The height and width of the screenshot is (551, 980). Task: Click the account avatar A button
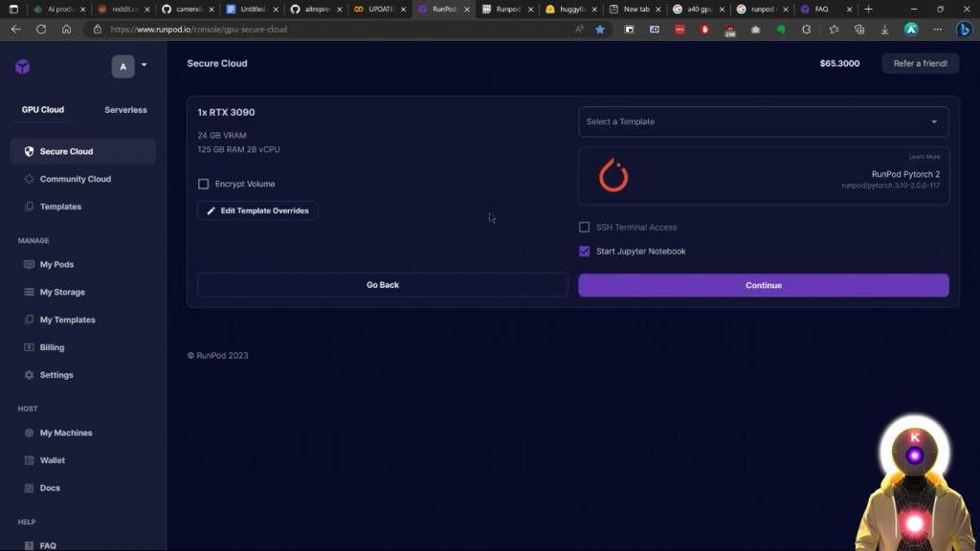123,66
